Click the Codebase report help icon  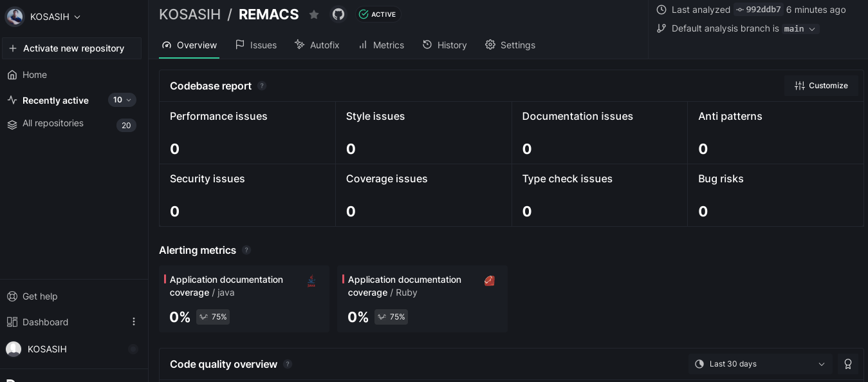262,86
